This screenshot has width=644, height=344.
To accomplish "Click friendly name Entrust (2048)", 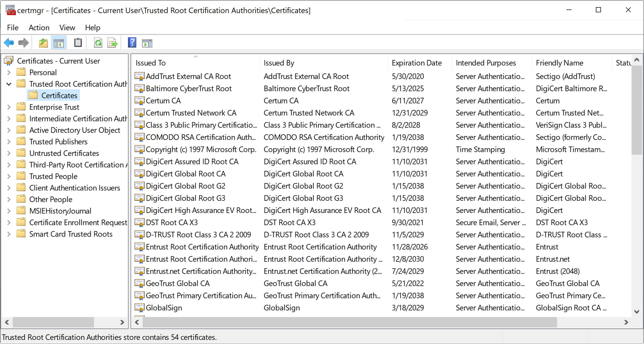I will tap(558, 271).
